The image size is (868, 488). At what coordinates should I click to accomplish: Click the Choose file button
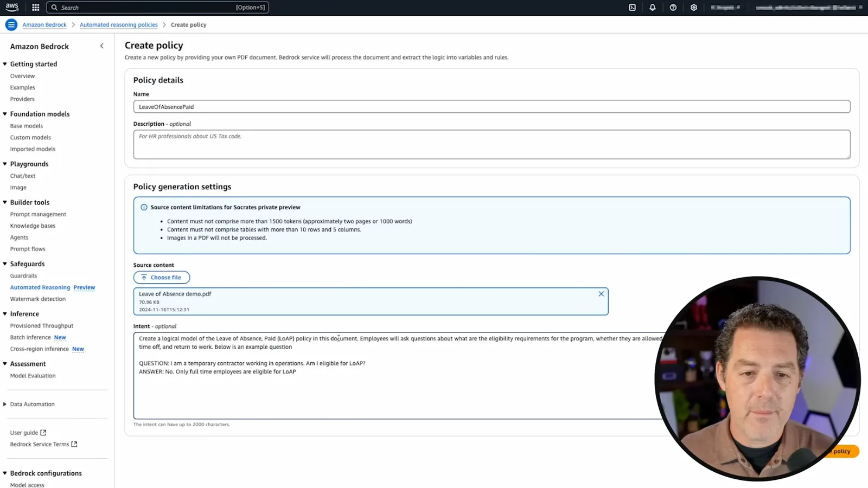pos(162,278)
